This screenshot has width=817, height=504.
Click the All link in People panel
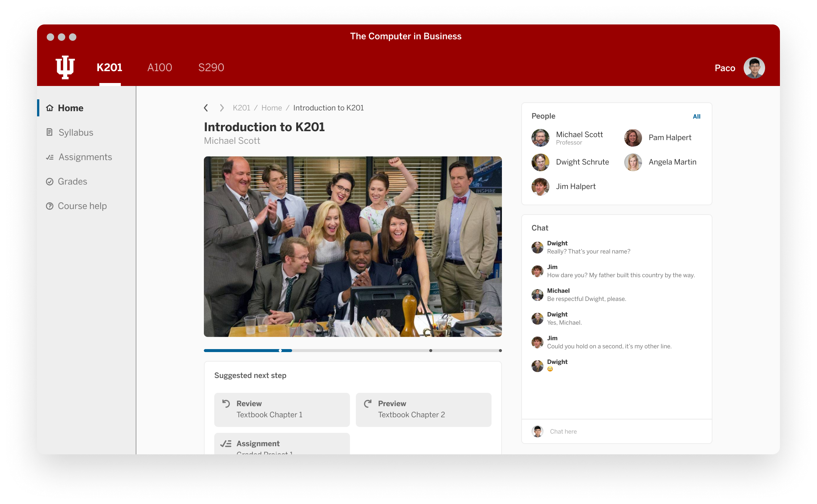pyautogui.click(x=697, y=116)
